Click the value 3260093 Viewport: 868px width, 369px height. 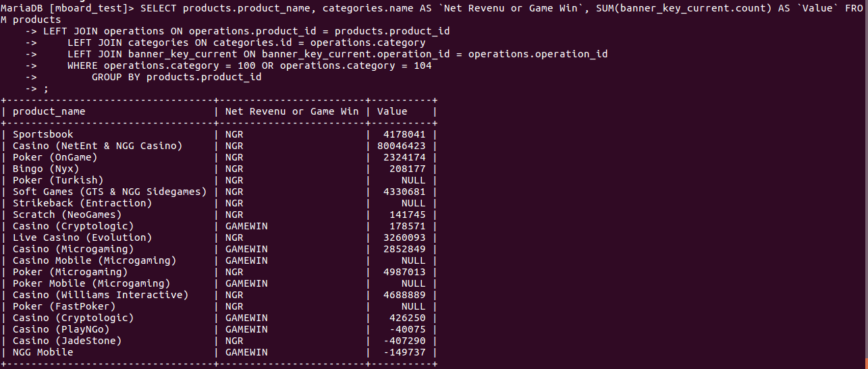click(x=404, y=237)
